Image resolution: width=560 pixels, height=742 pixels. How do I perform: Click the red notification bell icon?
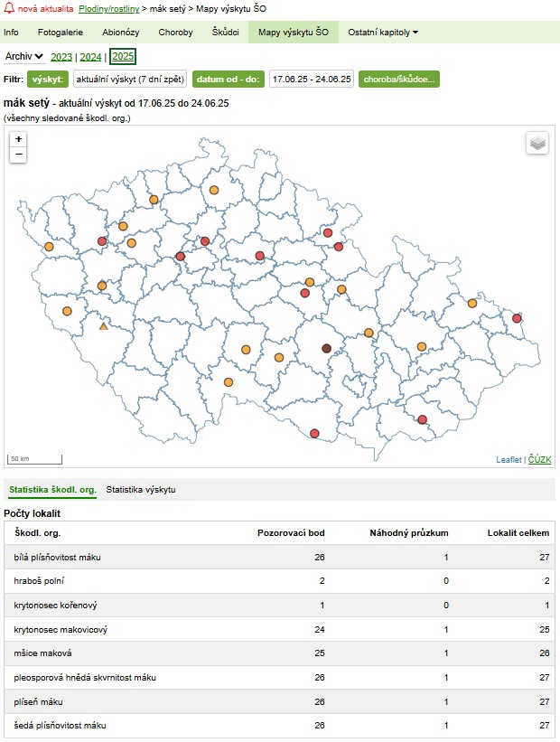click(8, 8)
